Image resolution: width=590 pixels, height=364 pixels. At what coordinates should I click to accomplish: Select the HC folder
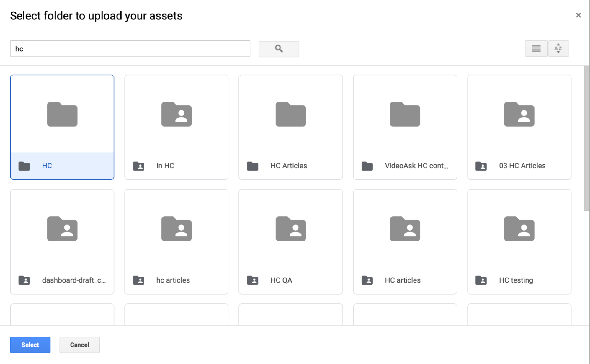[62, 127]
